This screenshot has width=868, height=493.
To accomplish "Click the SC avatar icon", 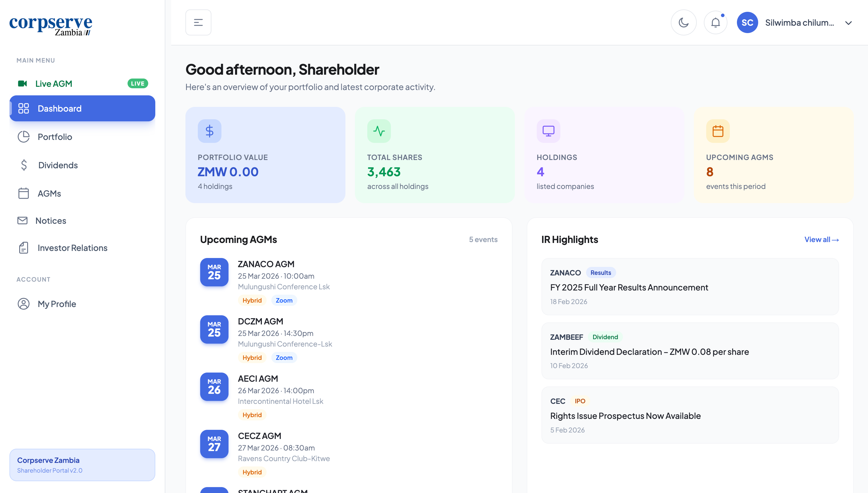I will click(747, 22).
